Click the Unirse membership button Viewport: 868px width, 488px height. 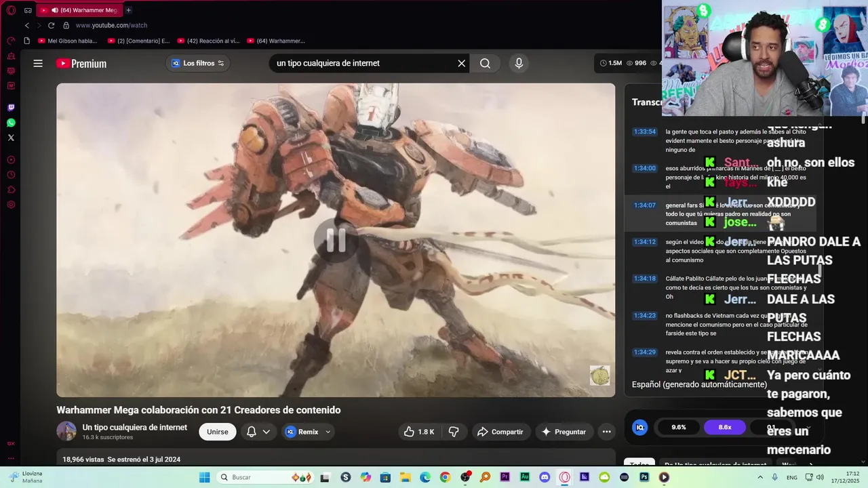coord(218,432)
